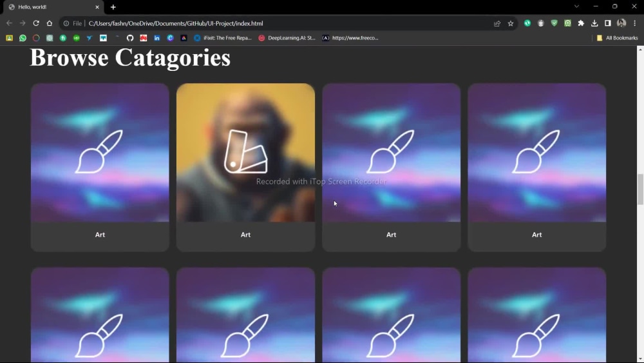Share this page via the share icon
This screenshot has width=644, height=363.
tap(497, 23)
